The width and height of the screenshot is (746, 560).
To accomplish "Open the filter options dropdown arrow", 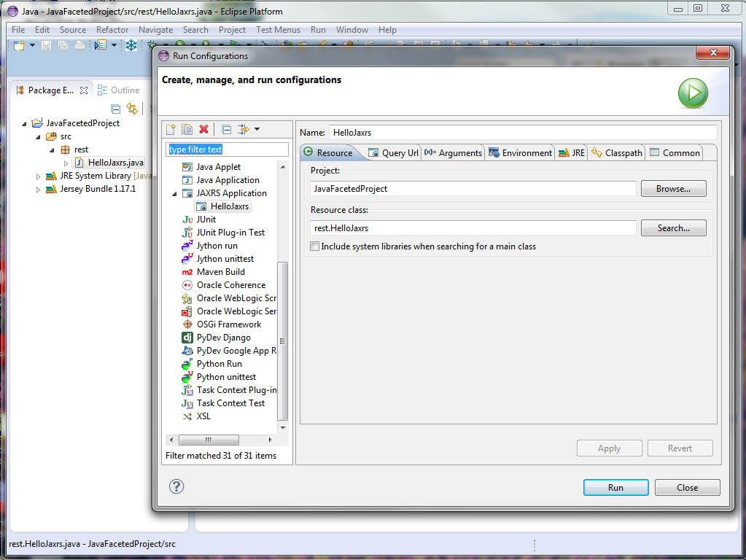I will pyautogui.click(x=257, y=129).
